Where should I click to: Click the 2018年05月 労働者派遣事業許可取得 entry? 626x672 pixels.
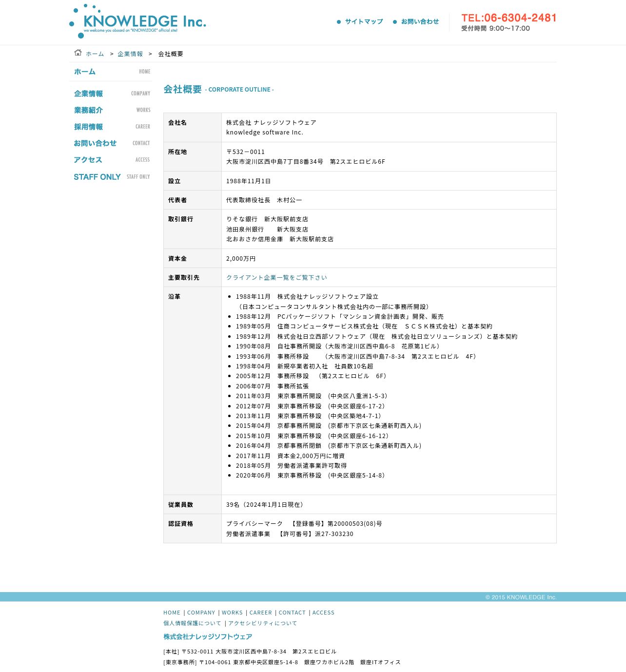[292, 466]
